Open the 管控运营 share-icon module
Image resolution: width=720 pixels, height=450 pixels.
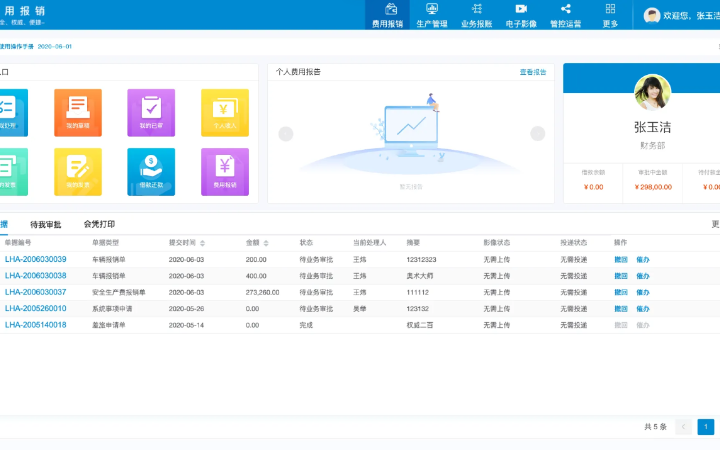(x=566, y=15)
